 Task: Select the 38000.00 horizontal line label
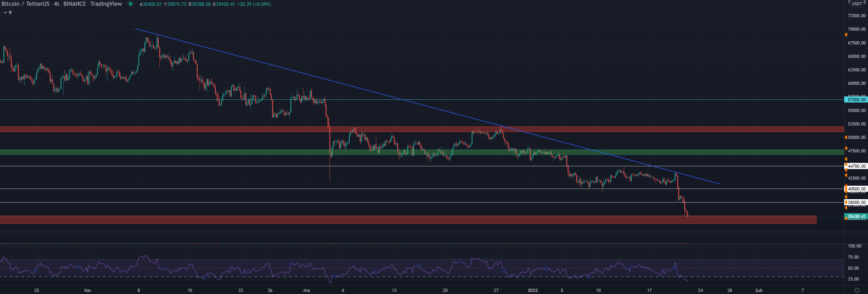coord(856,202)
